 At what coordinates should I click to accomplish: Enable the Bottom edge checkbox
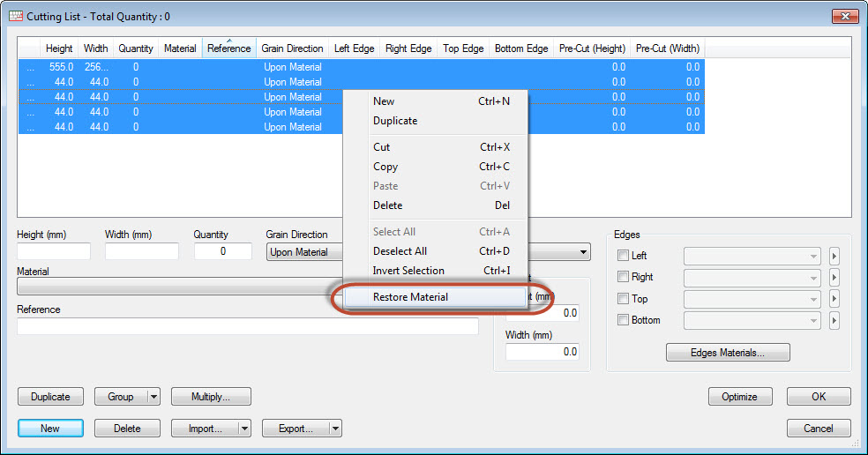623,320
